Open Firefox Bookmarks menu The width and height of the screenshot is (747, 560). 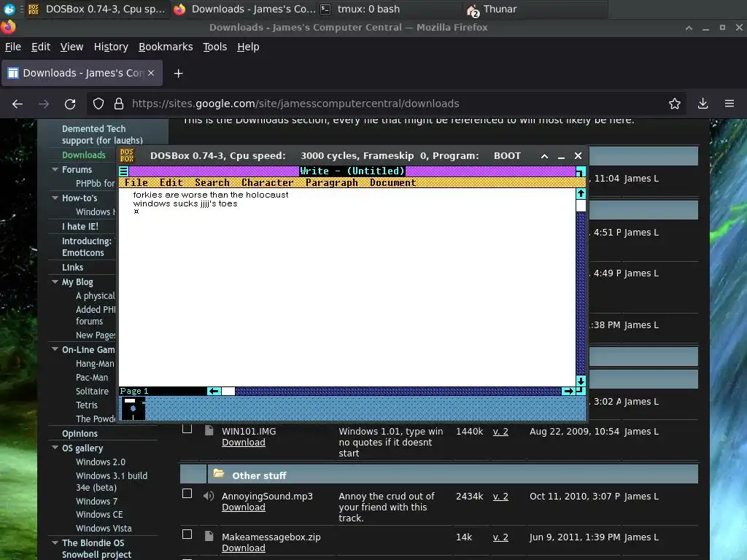tap(166, 47)
